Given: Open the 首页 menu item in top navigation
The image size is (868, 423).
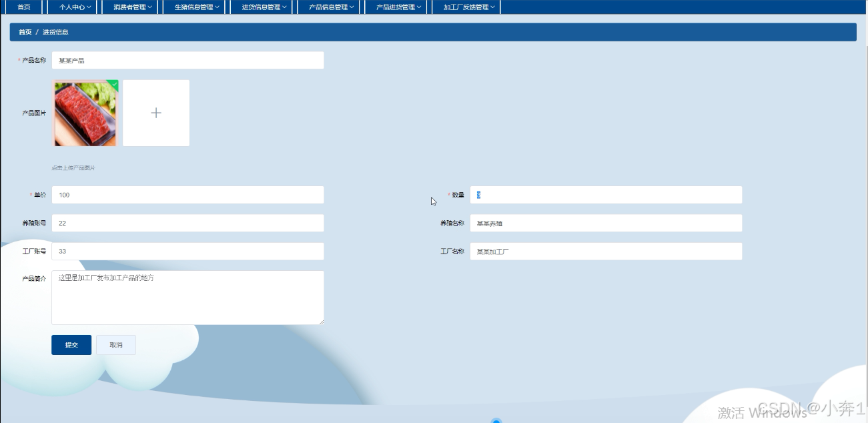Looking at the screenshot, I should click(x=24, y=7).
